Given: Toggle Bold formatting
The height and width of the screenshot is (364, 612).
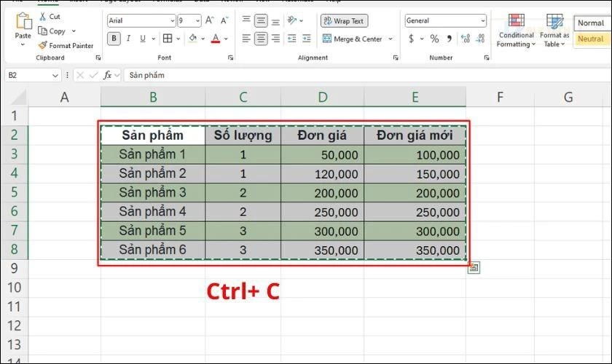Looking at the screenshot, I should pyautogui.click(x=114, y=39).
